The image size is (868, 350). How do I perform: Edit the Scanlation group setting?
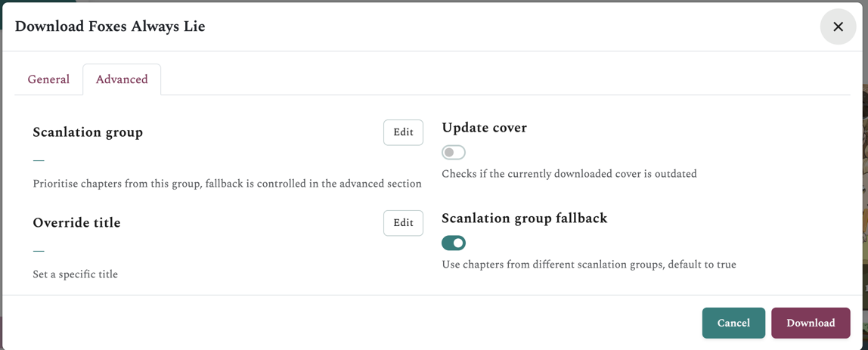point(403,132)
